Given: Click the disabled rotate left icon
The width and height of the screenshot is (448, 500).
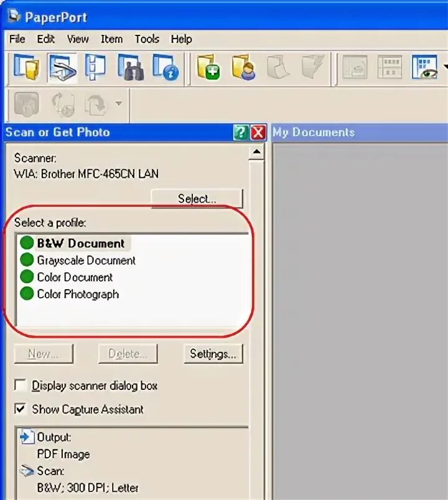Looking at the screenshot, I should 63,104.
